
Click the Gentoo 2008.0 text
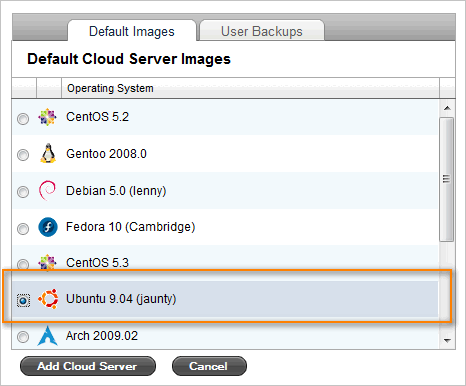click(106, 154)
